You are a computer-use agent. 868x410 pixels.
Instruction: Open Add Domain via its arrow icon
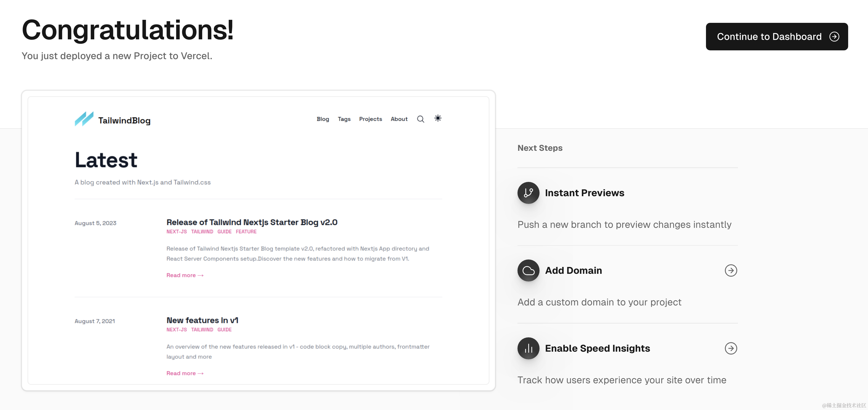click(x=730, y=271)
